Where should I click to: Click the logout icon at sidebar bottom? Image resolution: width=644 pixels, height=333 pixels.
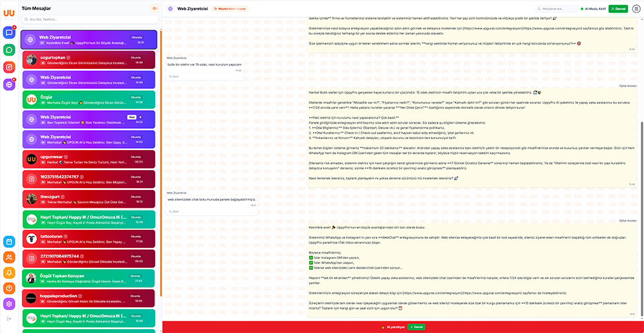[x=9, y=319]
